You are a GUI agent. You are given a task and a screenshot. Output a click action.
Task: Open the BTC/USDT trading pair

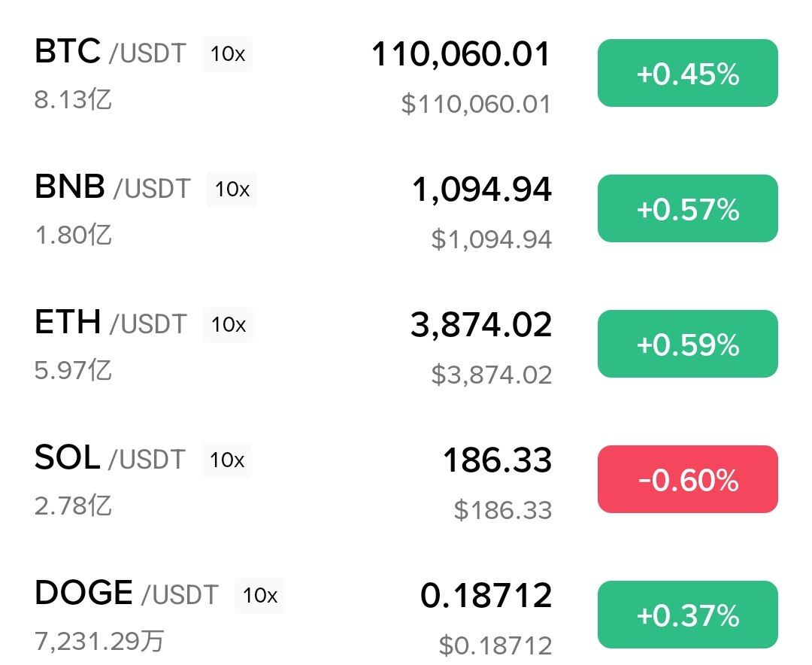coord(110,53)
